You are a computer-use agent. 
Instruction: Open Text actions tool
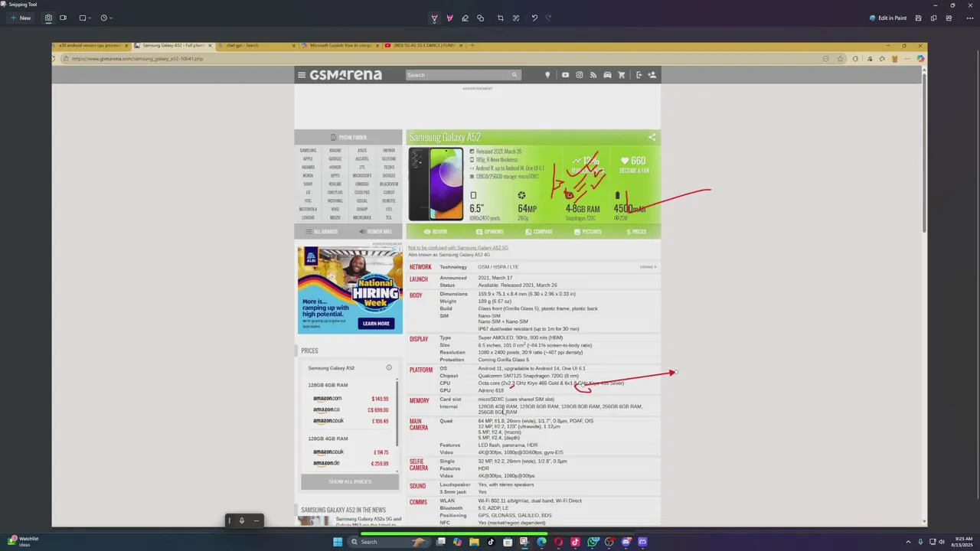[x=516, y=18]
